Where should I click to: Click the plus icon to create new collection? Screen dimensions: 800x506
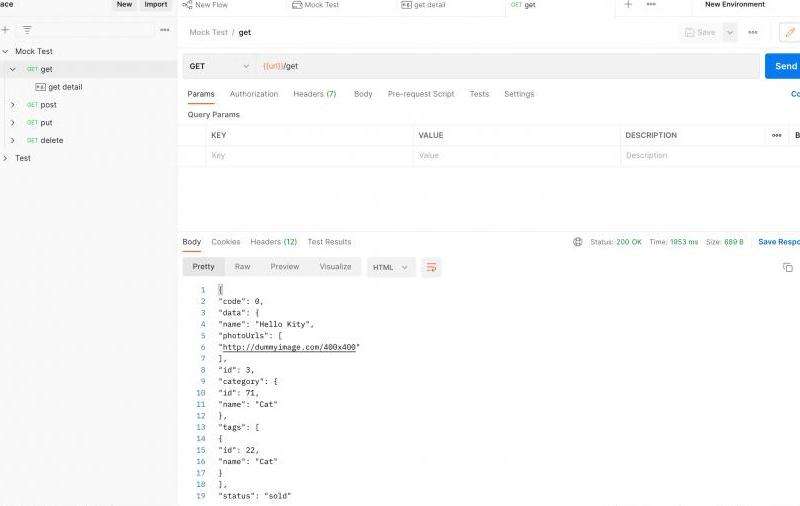[x=5, y=30]
